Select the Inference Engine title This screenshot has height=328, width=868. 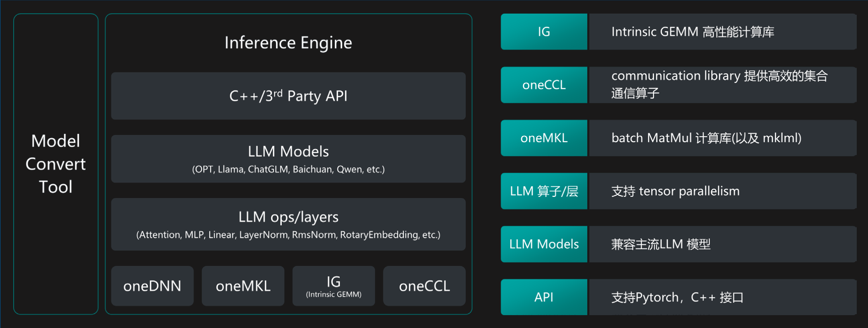pos(288,43)
